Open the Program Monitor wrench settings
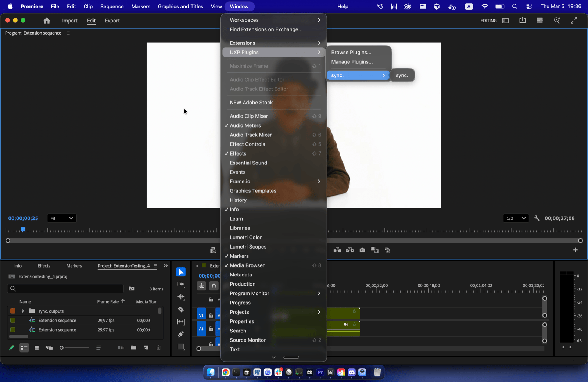This screenshot has width=588, height=382. (537, 218)
